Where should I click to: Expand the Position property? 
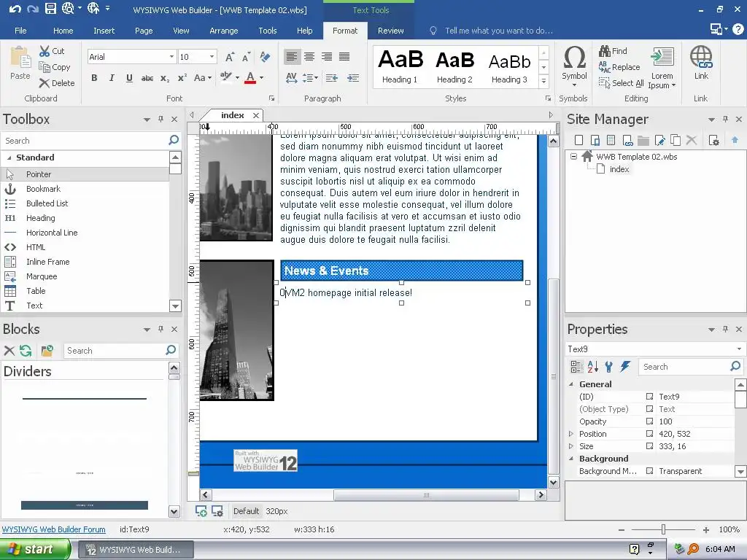(571, 434)
